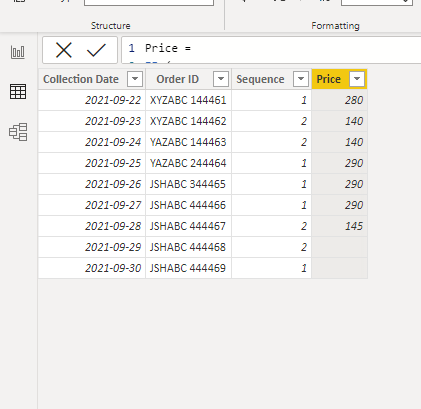Open the Price column filter dropdown

tap(357, 79)
